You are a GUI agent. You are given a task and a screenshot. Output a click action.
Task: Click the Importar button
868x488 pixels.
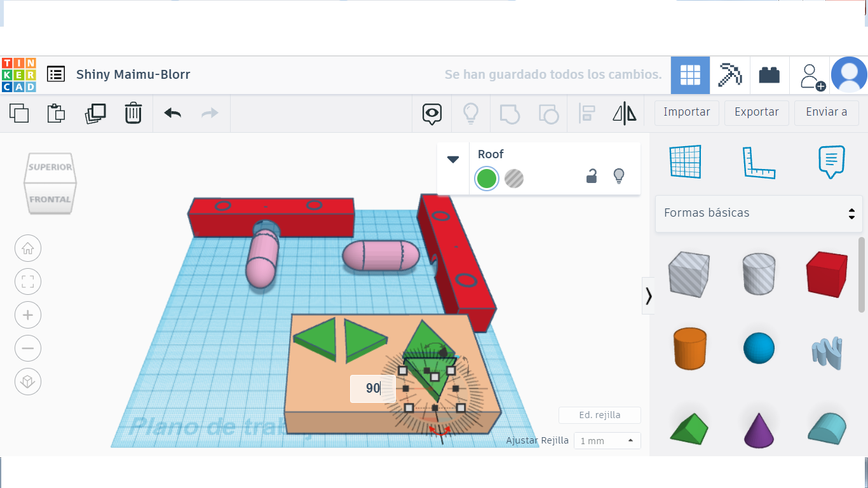coord(687,112)
